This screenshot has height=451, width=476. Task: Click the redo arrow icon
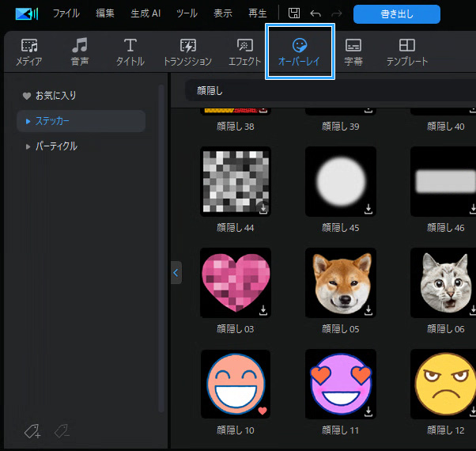[336, 13]
